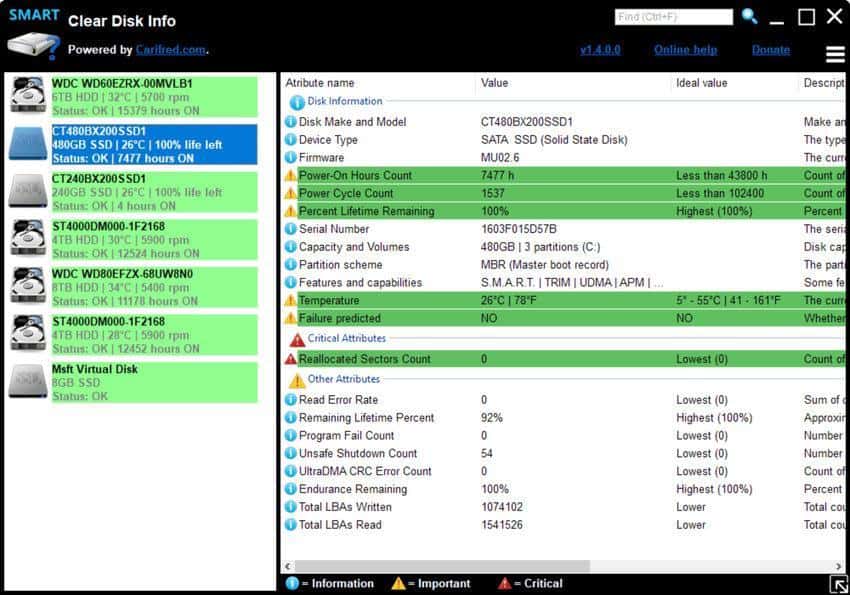Click warning icon beside Percent Lifetime Remaining
Image resolution: width=850 pixels, height=595 pixels.
click(x=291, y=211)
